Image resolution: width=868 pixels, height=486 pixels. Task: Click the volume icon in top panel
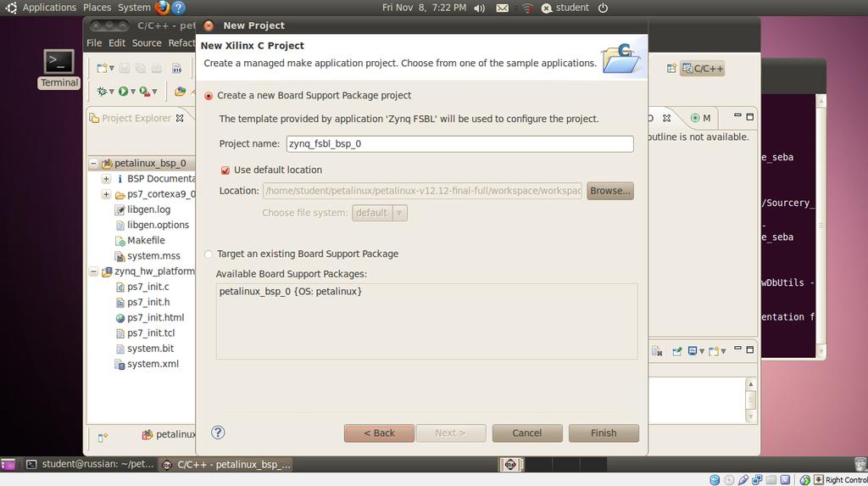pos(480,8)
